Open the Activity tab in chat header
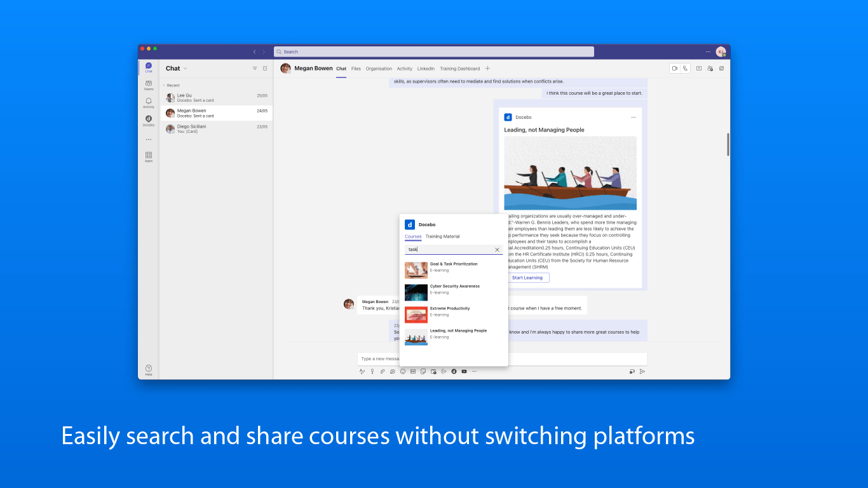The height and width of the screenshot is (488, 868). pos(405,69)
